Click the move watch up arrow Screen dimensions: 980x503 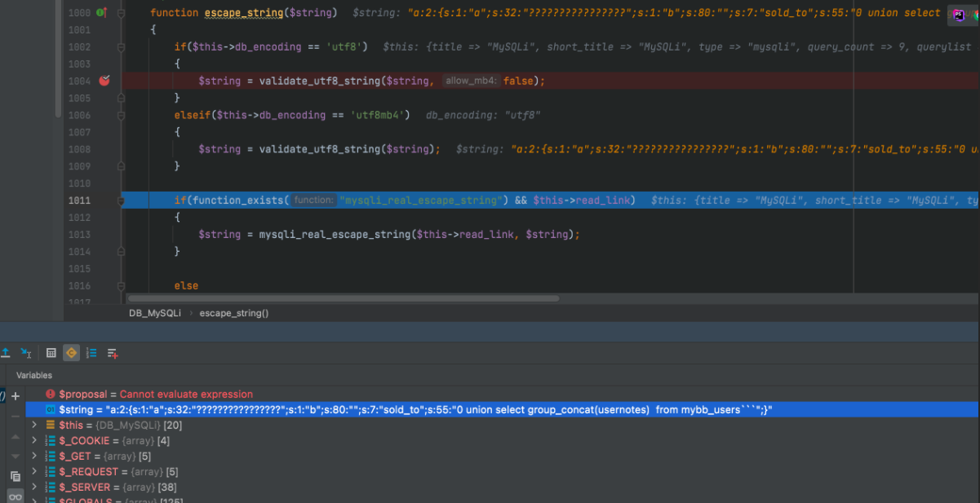[16, 436]
